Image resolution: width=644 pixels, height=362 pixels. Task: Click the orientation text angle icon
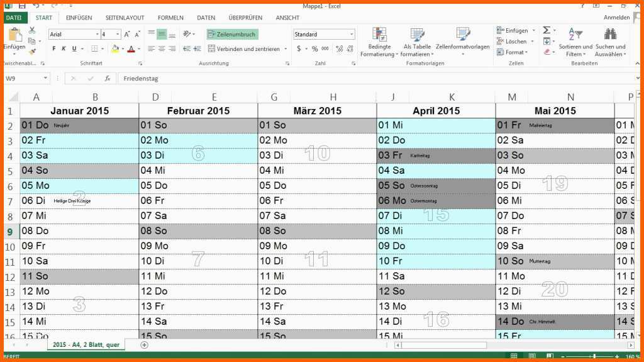point(187,34)
